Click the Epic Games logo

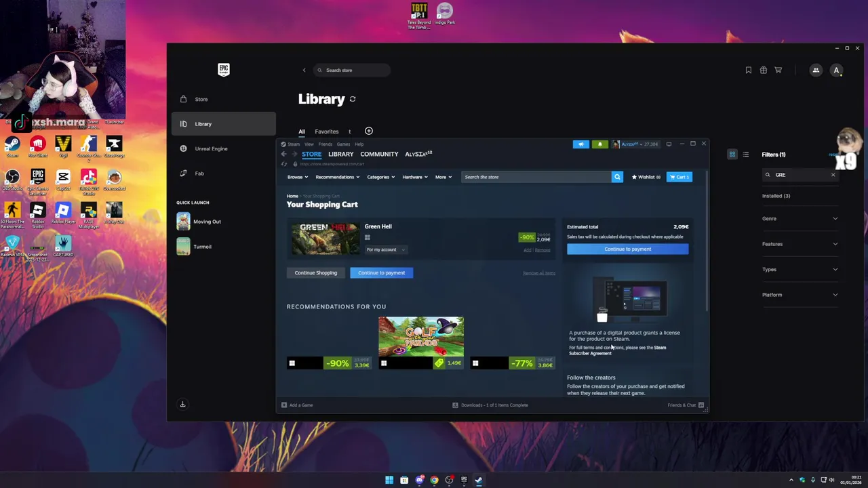pyautogui.click(x=224, y=70)
